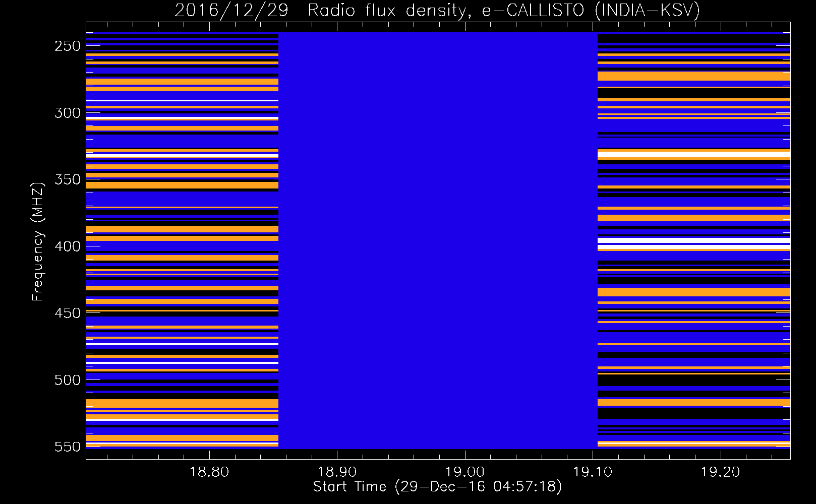Click the 18.80 time tick label

point(209,472)
